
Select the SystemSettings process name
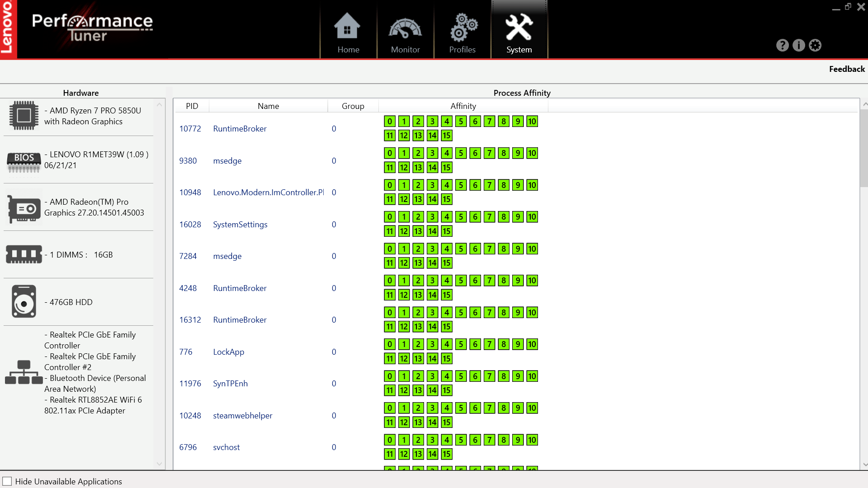(240, 224)
